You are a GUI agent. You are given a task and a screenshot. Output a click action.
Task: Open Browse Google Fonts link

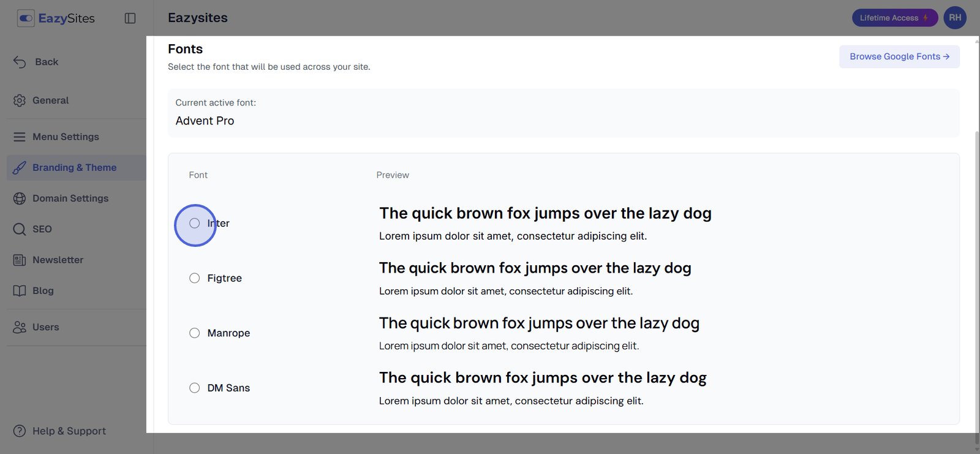tap(899, 56)
